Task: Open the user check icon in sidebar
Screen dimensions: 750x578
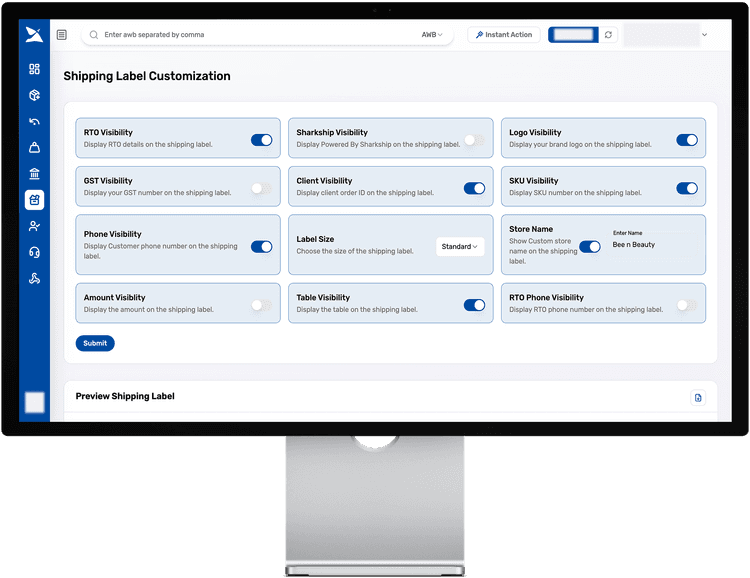Action: [x=34, y=226]
